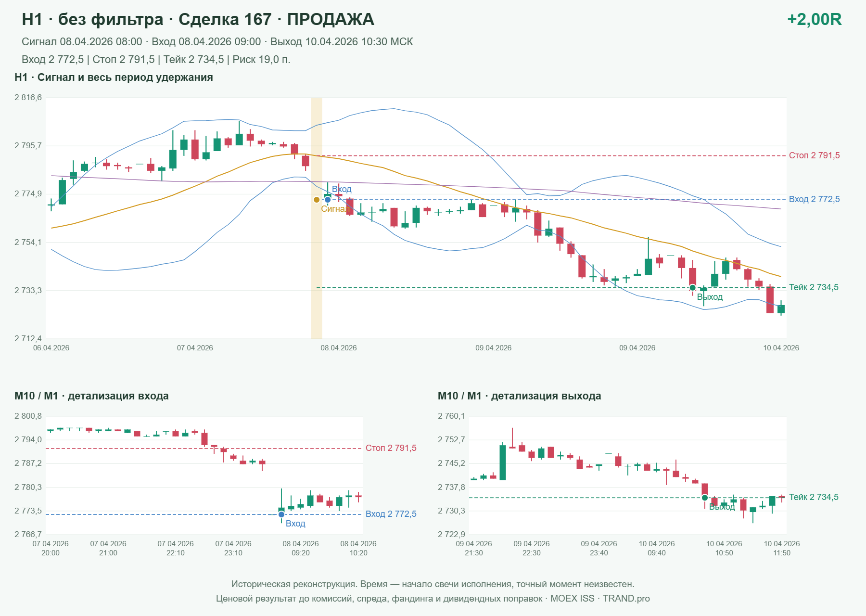Click the highlighted signal candle band
The height and width of the screenshot is (616, 866).
pyautogui.click(x=317, y=218)
